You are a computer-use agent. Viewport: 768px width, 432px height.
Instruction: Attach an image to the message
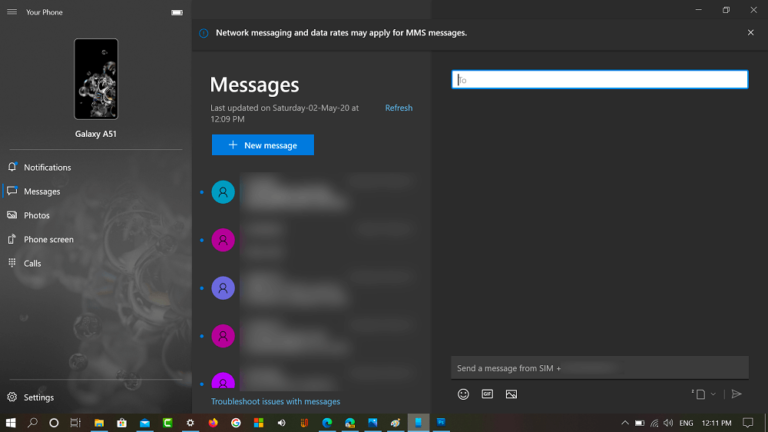click(x=511, y=394)
